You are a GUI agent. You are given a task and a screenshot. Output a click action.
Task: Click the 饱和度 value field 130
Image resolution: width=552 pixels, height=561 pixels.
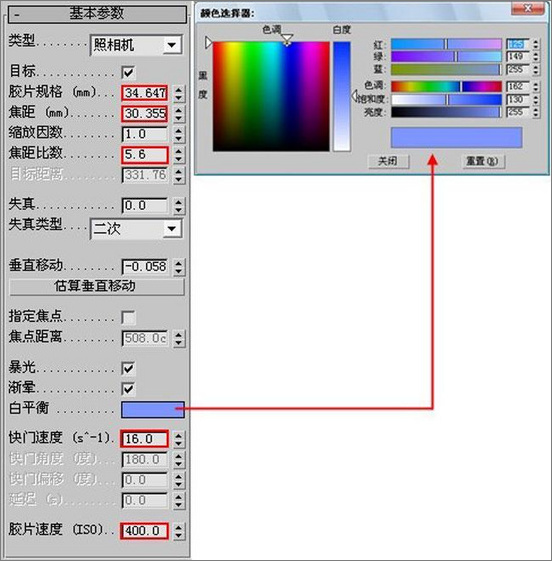click(517, 99)
